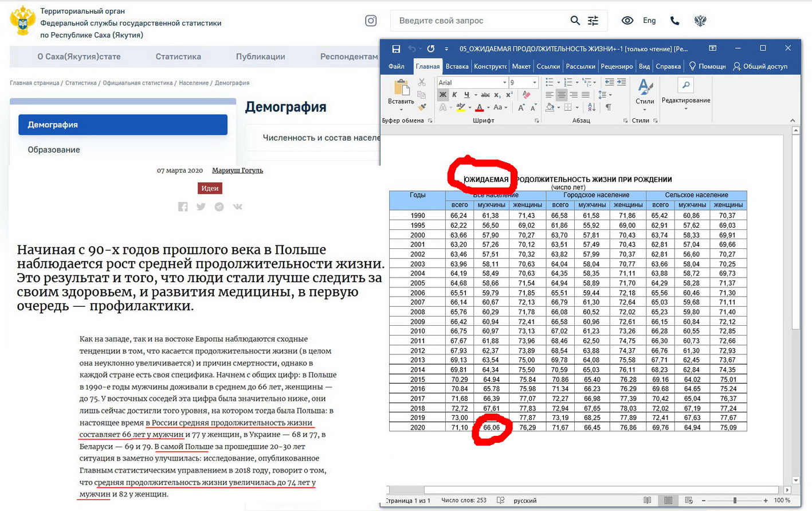Switch website language to Eng

649,21
